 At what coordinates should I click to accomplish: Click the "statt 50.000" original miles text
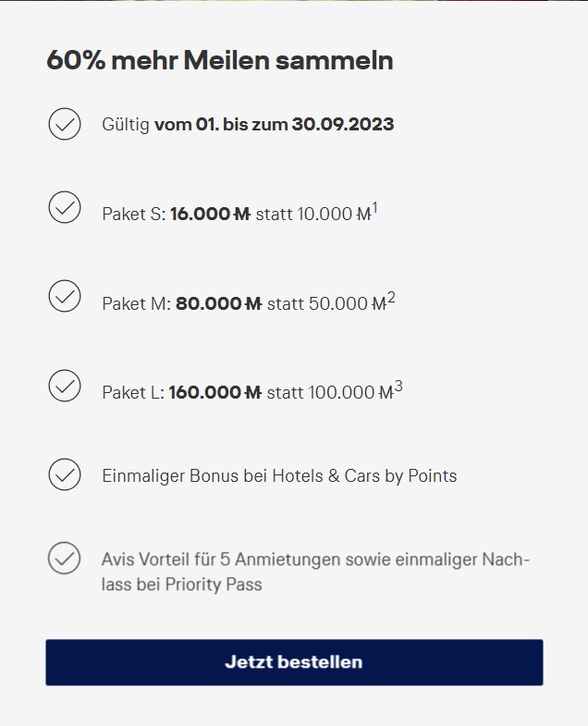point(325,303)
